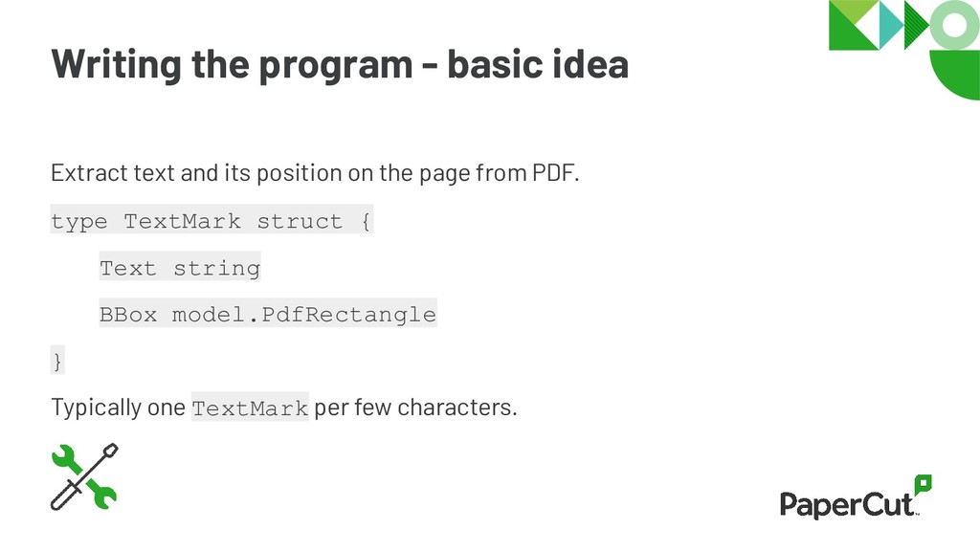Screen dimensions: 980x551
Task: Click the inline 'TextMark' code word
Action: (x=250, y=408)
